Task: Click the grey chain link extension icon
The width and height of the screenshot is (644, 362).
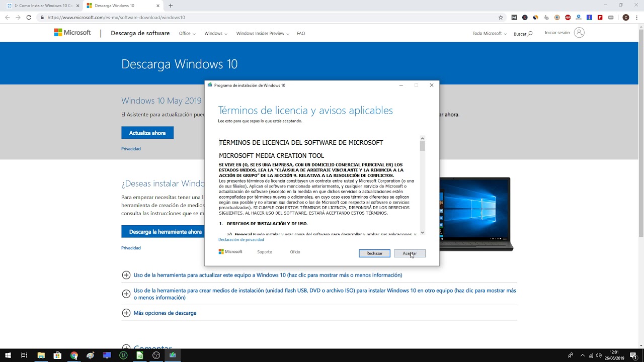Action: pyautogui.click(x=611, y=17)
